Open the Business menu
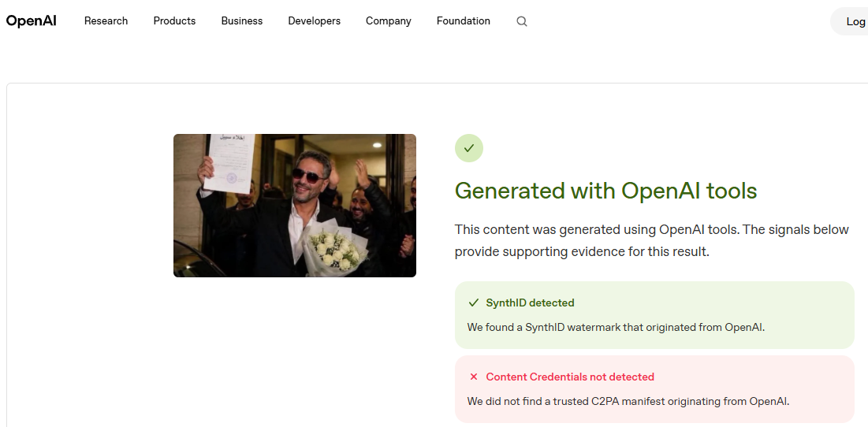 [242, 21]
